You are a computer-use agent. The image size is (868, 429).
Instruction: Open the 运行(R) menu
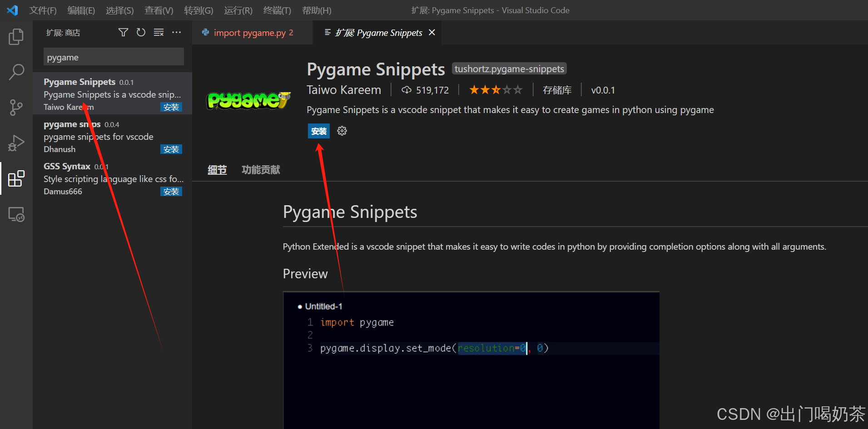[x=238, y=10]
